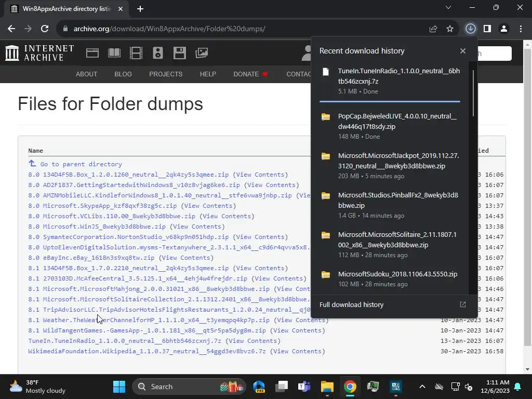Open the HELP menu item
Viewport: 532px width, 399px height.
tap(208, 74)
